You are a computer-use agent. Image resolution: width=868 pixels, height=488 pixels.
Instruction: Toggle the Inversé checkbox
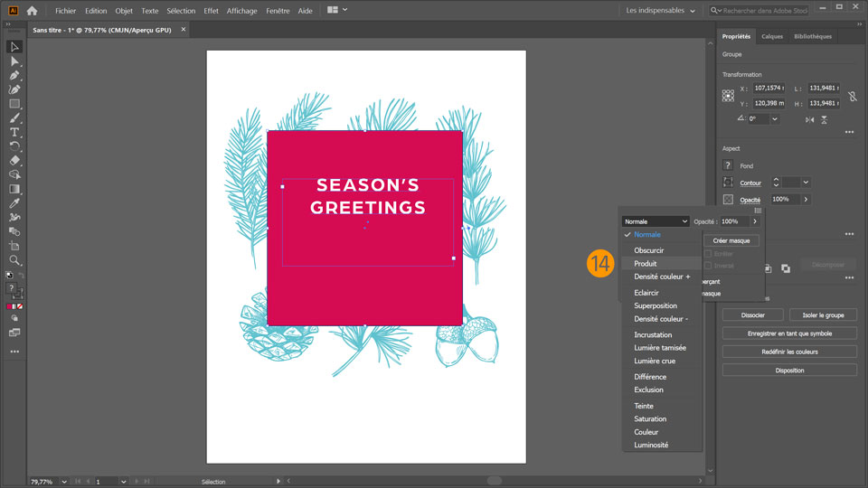point(708,266)
